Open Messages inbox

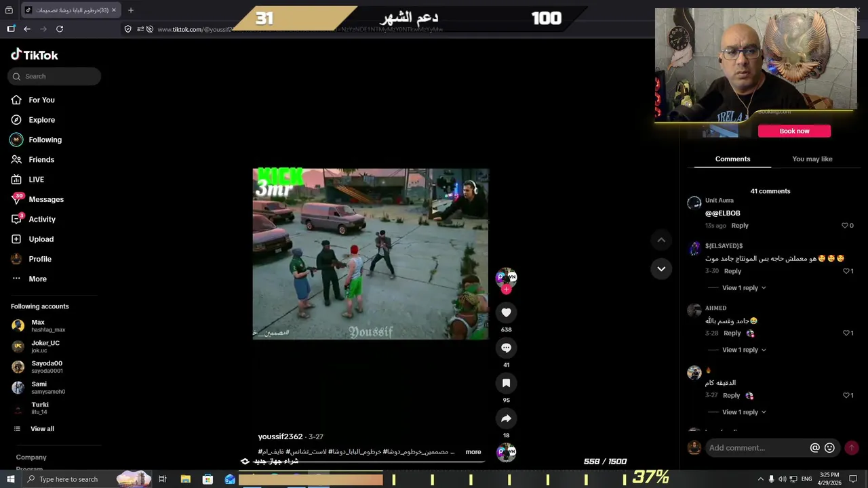click(37, 199)
